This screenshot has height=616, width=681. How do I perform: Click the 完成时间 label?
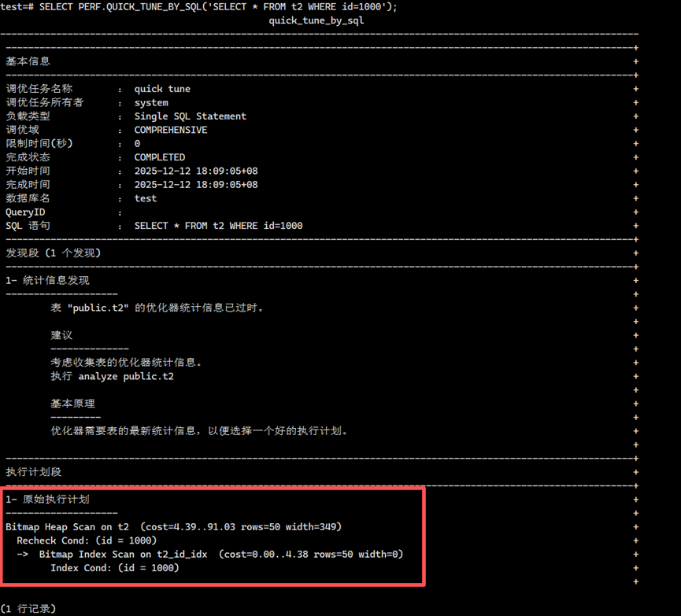(x=28, y=185)
